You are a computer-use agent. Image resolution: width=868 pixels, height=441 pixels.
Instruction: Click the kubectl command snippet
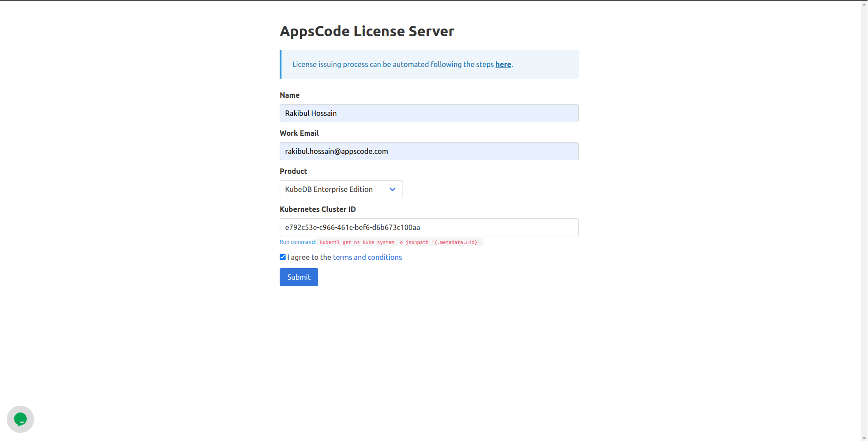click(x=399, y=242)
